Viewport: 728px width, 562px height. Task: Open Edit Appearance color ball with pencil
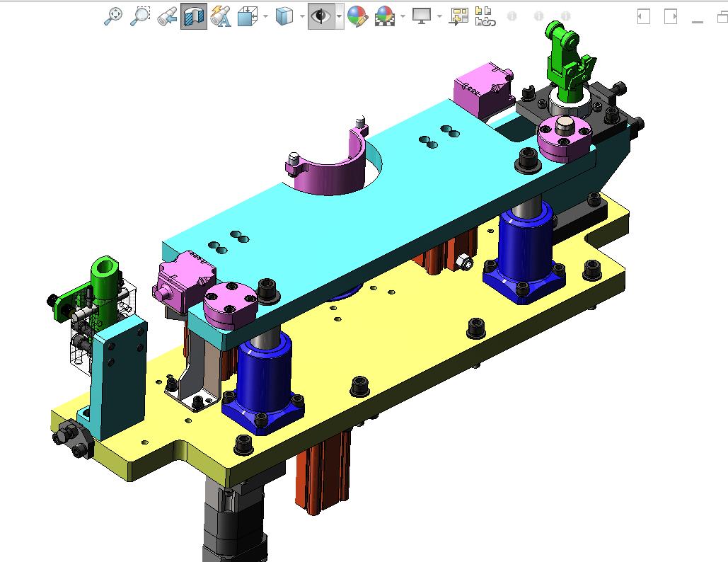tap(357, 17)
